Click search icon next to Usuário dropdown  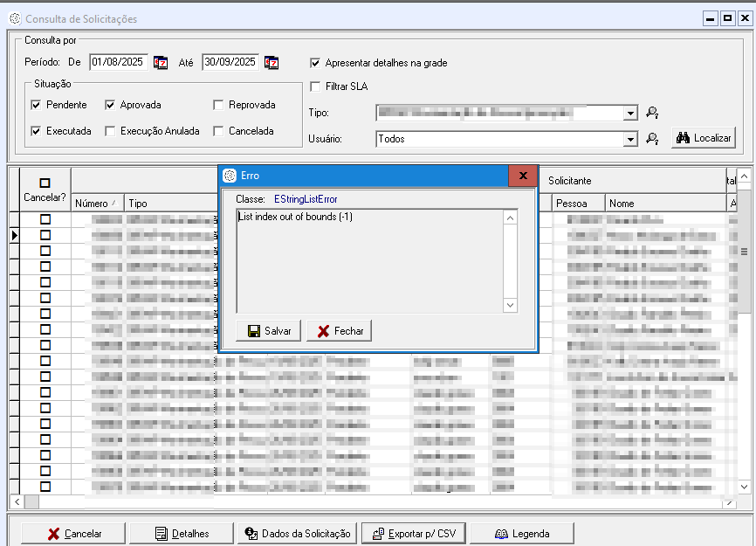pos(651,138)
